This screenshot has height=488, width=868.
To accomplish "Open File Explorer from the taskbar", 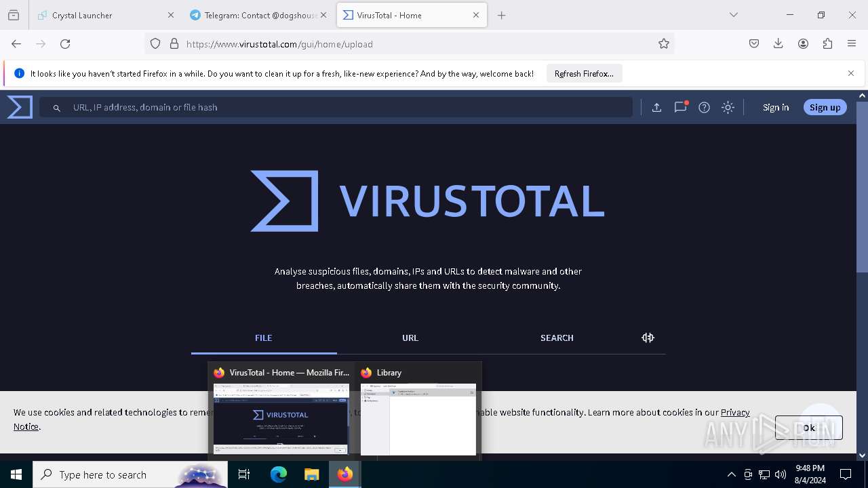I will 311,474.
